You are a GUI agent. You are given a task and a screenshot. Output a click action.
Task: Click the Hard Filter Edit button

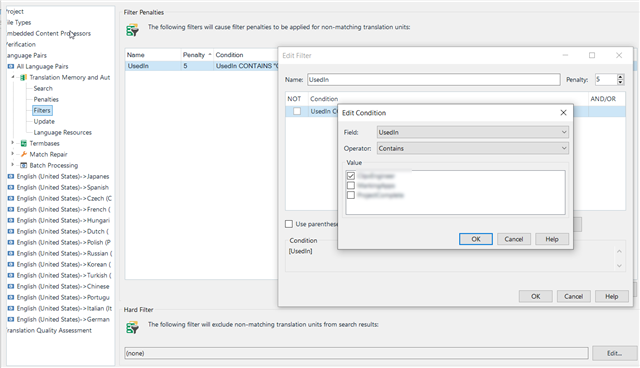614,353
